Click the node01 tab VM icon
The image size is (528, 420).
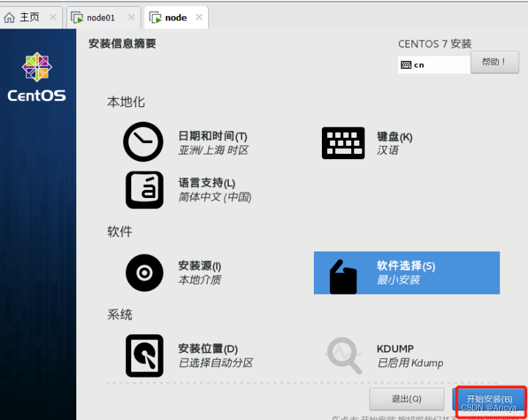click(77, 18)
